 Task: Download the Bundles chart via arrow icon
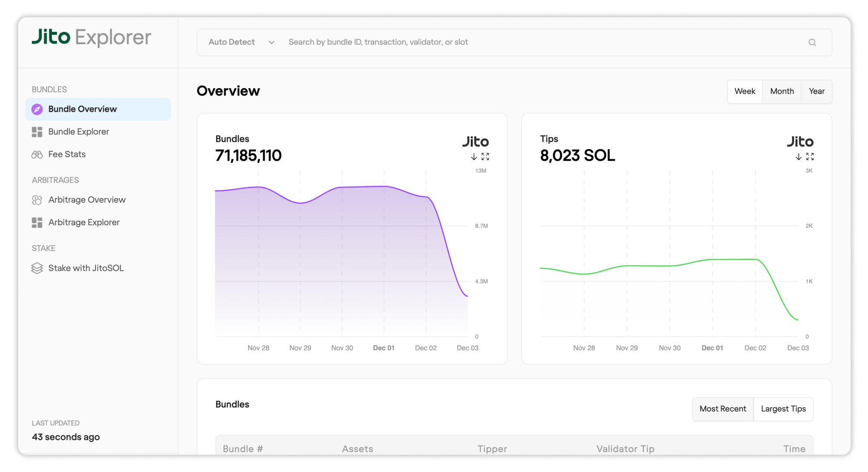pyautogui.click(x=474, y=156)
